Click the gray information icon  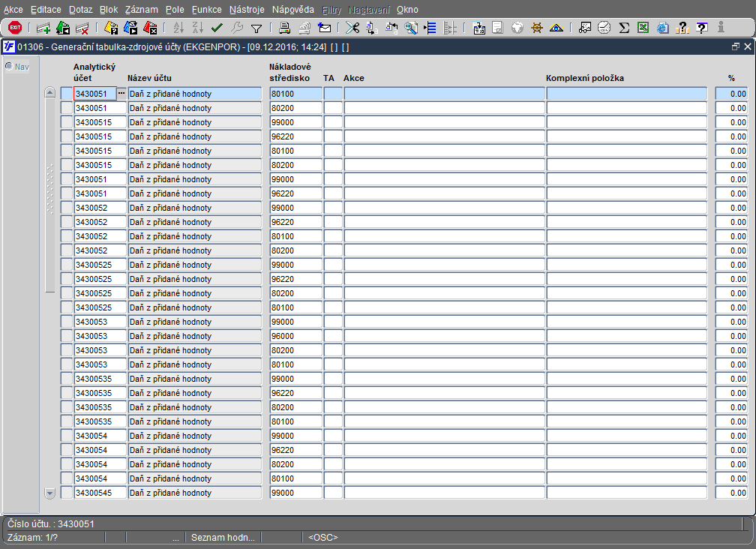(721, 28)
